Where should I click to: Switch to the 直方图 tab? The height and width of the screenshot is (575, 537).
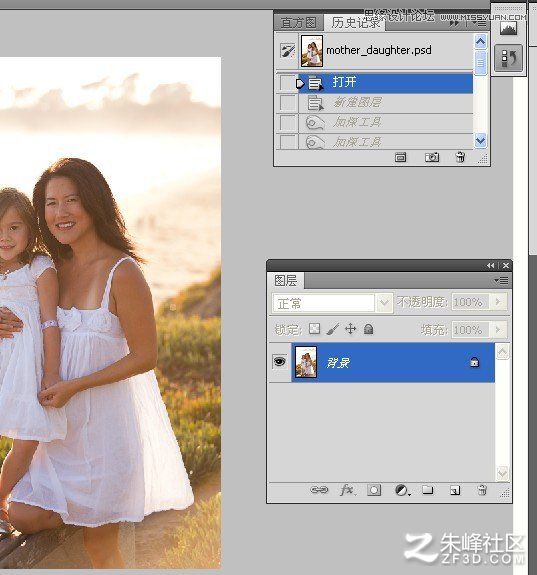tap(299, 23)
